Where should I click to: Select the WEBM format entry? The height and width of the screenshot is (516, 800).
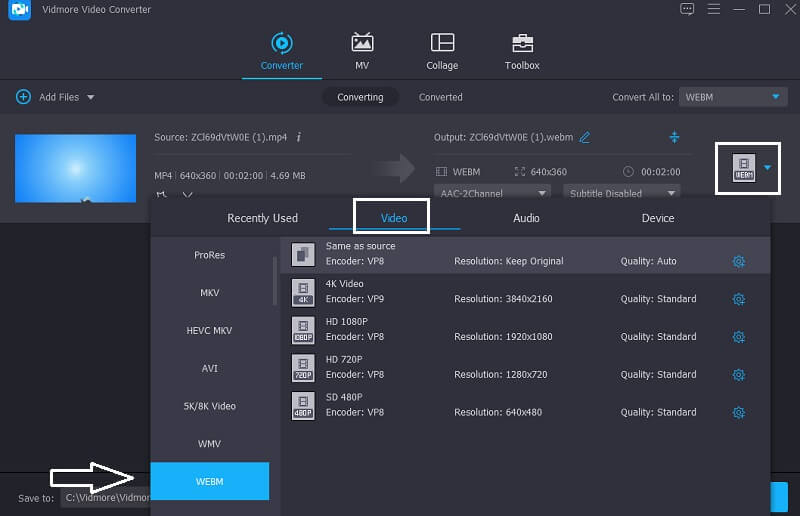(x=210, y=481)
